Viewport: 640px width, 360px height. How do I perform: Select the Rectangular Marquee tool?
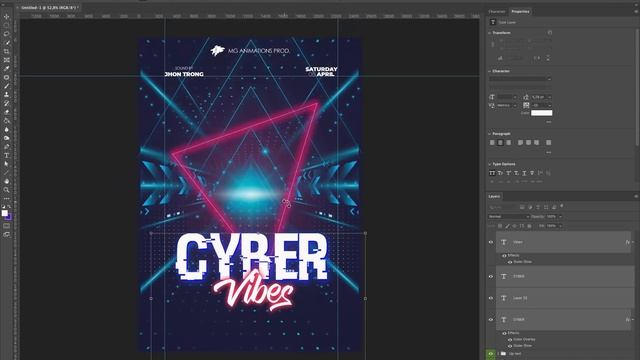(7, 25)
